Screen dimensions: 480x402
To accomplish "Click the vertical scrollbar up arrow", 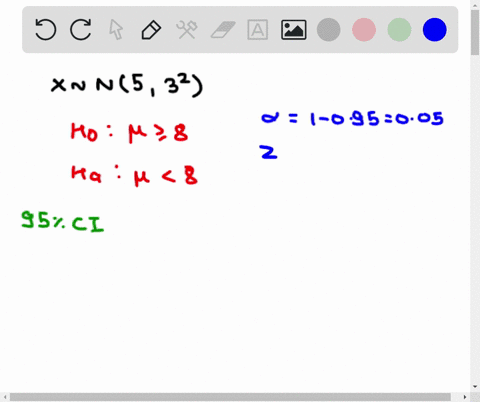I will [x=475, y=4].
